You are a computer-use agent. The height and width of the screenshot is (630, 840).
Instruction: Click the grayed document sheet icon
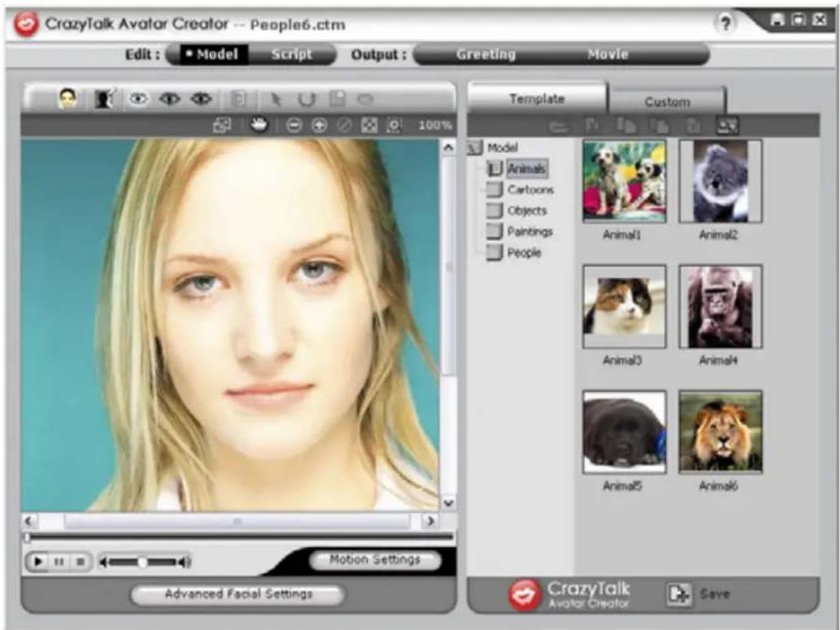[337, 99]
